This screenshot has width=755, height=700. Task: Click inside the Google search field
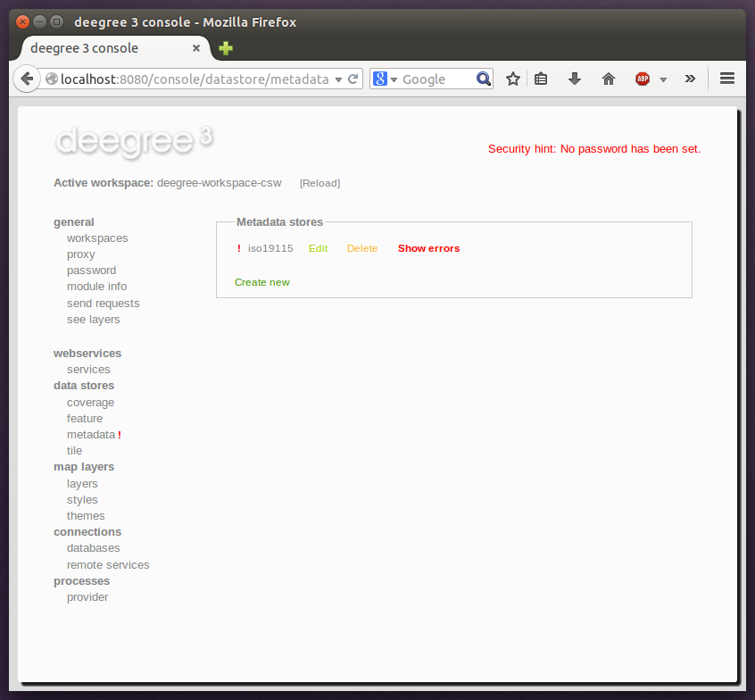433,79
